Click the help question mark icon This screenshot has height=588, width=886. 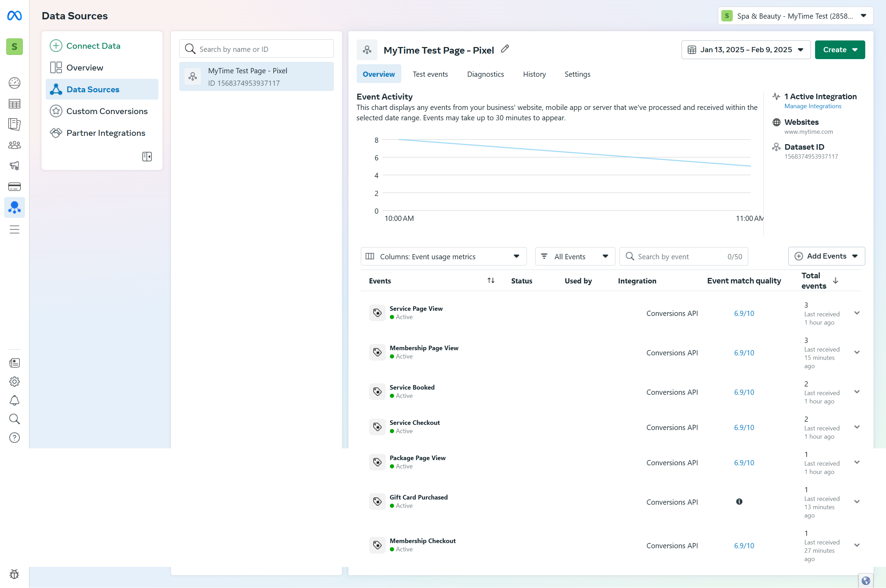click(x=14, y=438)
